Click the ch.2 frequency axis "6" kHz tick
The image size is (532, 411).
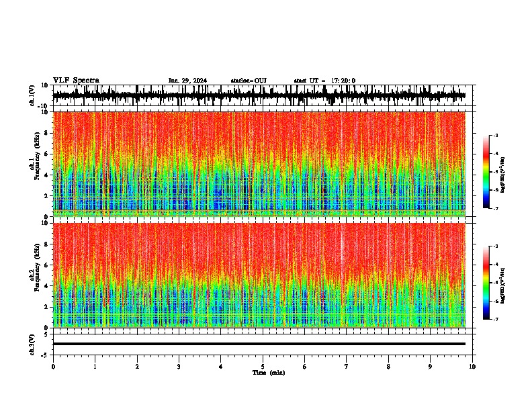coord(46,265)
